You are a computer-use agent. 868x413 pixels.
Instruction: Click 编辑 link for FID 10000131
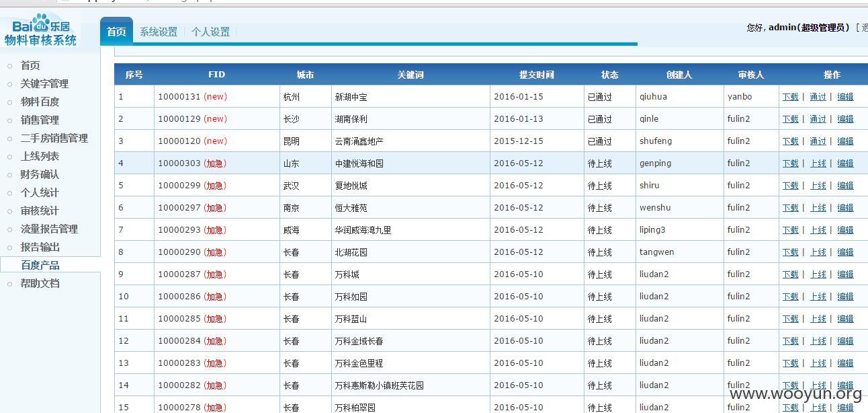point(845,97)
